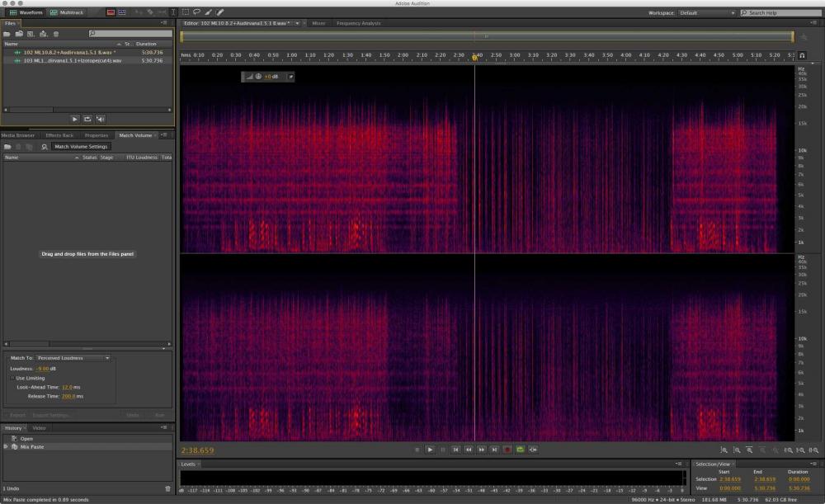Viewport: 825px width, 504px height.
Task: Open the Editor file dropdown arrow
Action: point(297,23)
